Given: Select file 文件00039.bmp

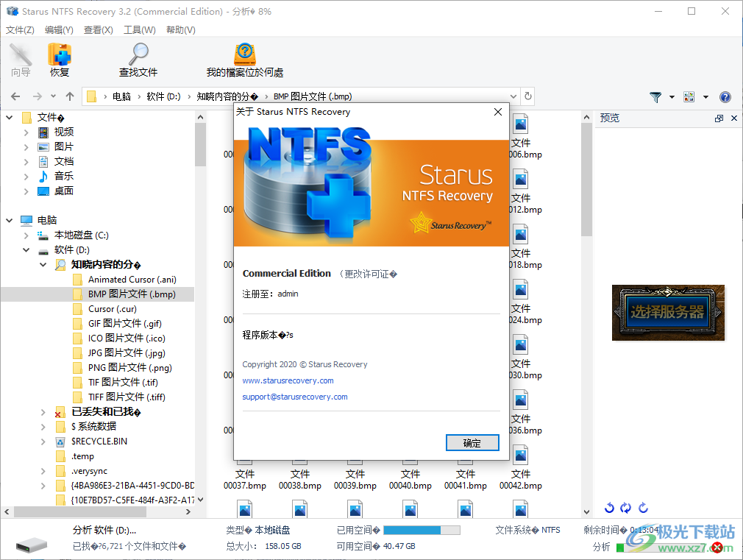Looking at the screenshot, I should click(x=355, y=479).
